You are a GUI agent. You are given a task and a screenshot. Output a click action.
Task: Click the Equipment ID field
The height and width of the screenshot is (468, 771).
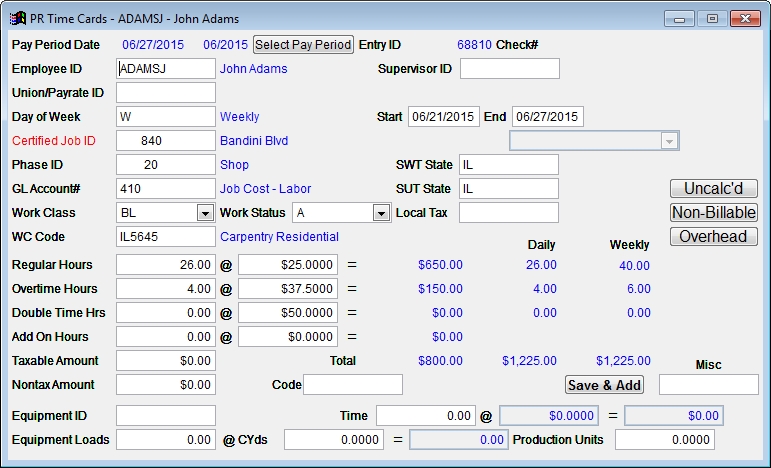point(166,415)
